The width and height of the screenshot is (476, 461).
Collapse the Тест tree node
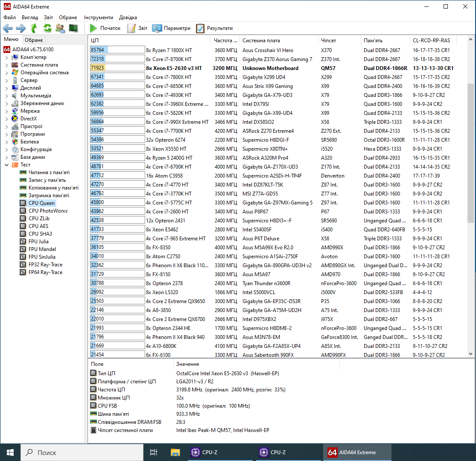pos(6,165)
